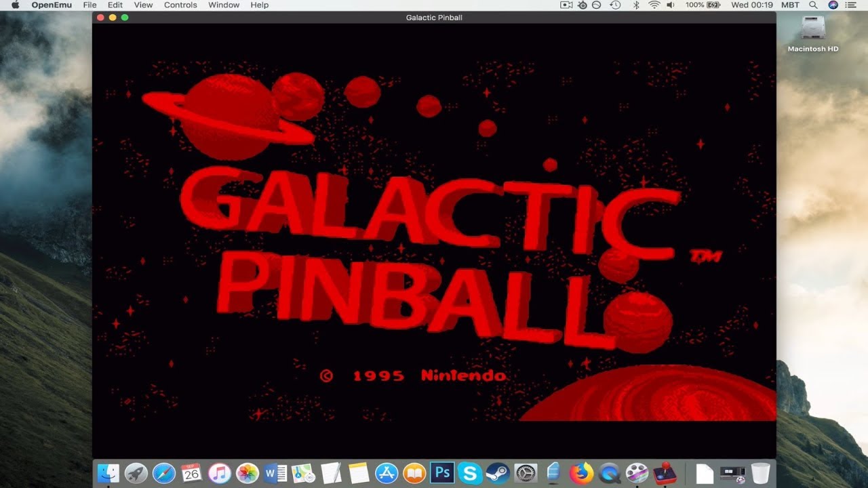Open Calendar icon showing 26
This screenshot has height=488, width=868.
point(192,473)
